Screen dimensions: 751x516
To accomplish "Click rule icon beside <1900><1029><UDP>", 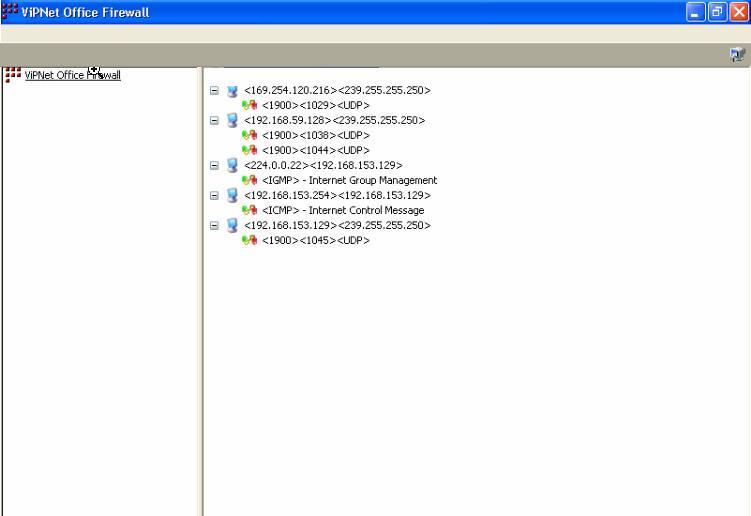I will click(x=250, y=105).
